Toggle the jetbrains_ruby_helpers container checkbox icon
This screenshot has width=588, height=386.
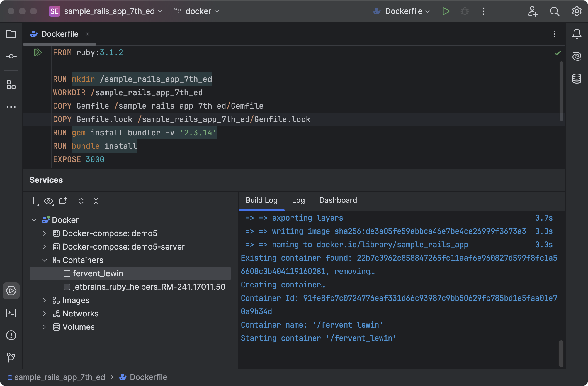67,287
